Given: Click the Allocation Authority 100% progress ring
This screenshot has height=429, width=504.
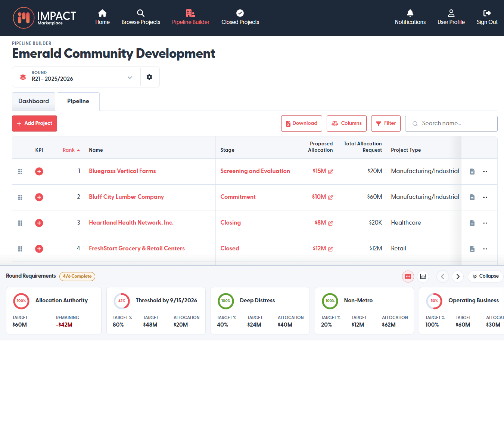Looking at the screenshot, I should pyautogui.click(x=21, y=301).
